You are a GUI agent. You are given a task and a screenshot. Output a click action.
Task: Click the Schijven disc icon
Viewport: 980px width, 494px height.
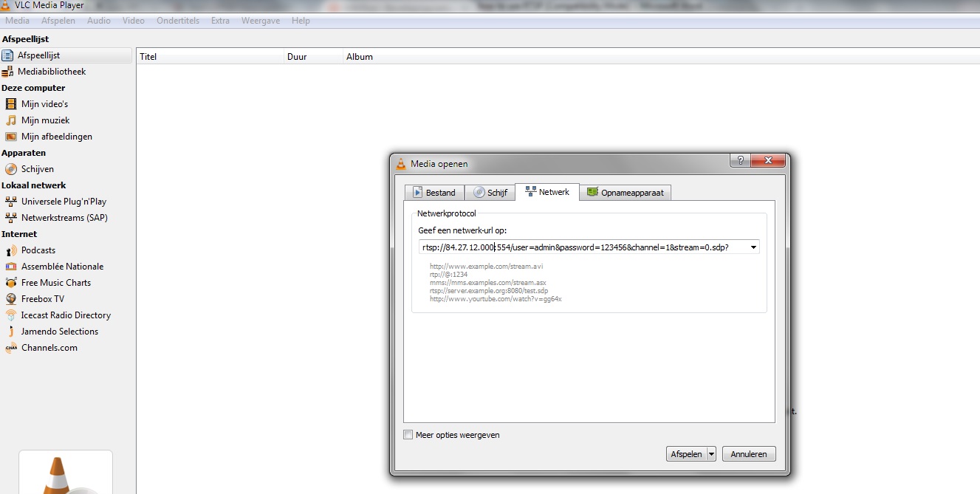11,169
